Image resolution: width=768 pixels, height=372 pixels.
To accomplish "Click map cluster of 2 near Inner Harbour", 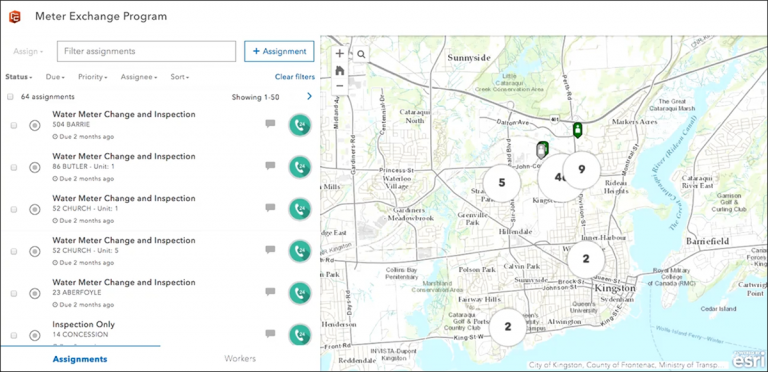I will pos(586,259).
